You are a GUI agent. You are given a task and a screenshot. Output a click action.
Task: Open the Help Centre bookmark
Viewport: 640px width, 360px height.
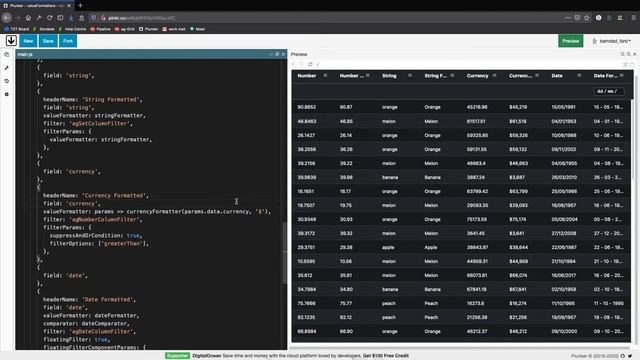[72, 29]
